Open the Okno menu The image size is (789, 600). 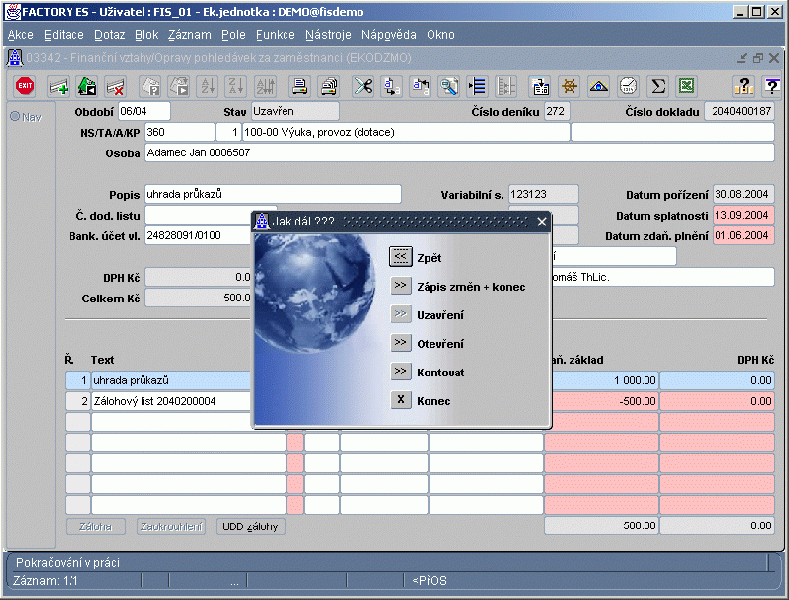tap(441, 35)
